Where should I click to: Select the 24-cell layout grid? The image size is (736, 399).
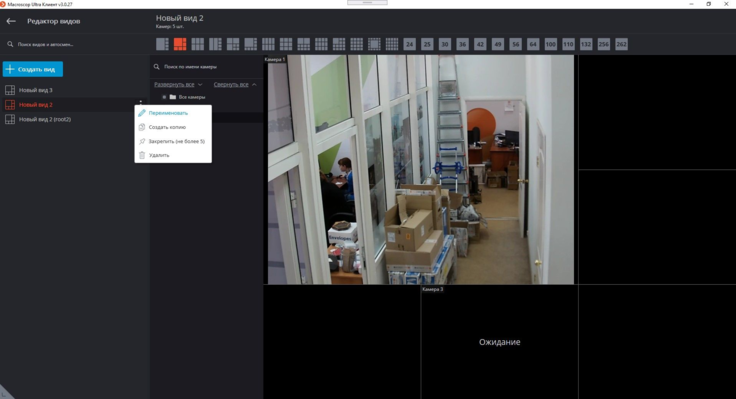409,44
